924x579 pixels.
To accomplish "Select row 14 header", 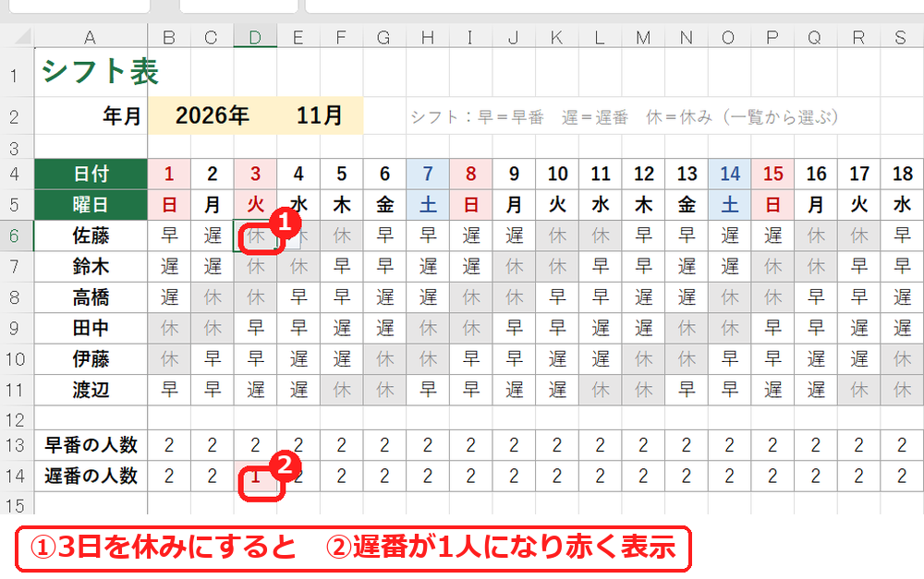I will tap(17, 476).
